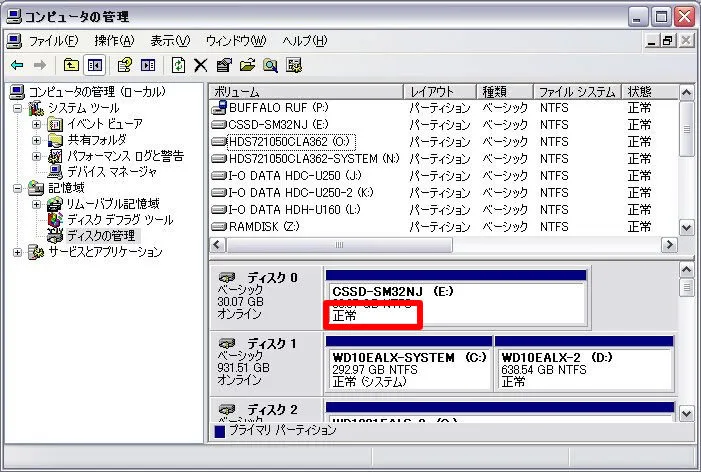Select ディスク デフラグ ツール in tree
Screen dimensions: 701x472
[x=120, y=220]
